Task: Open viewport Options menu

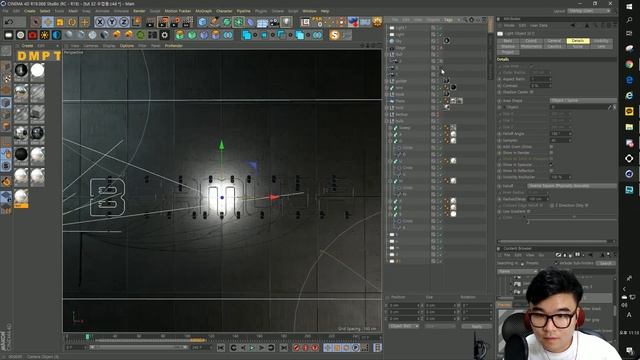Action: tap(127, 46)
